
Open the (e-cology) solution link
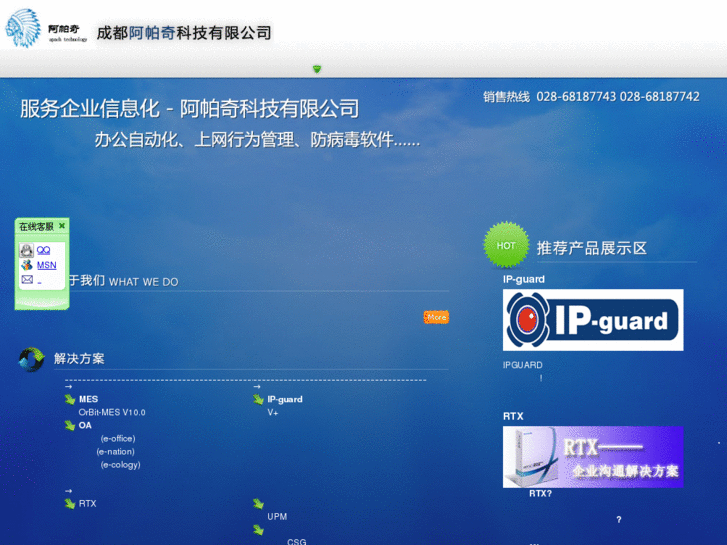pyautogui.click(x=120, y=464)
